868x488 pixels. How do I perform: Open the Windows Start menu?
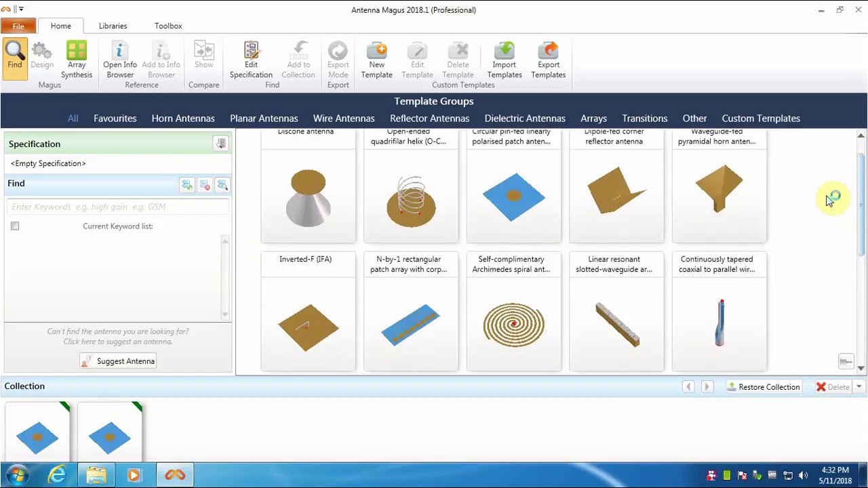(x=18, y=474)
